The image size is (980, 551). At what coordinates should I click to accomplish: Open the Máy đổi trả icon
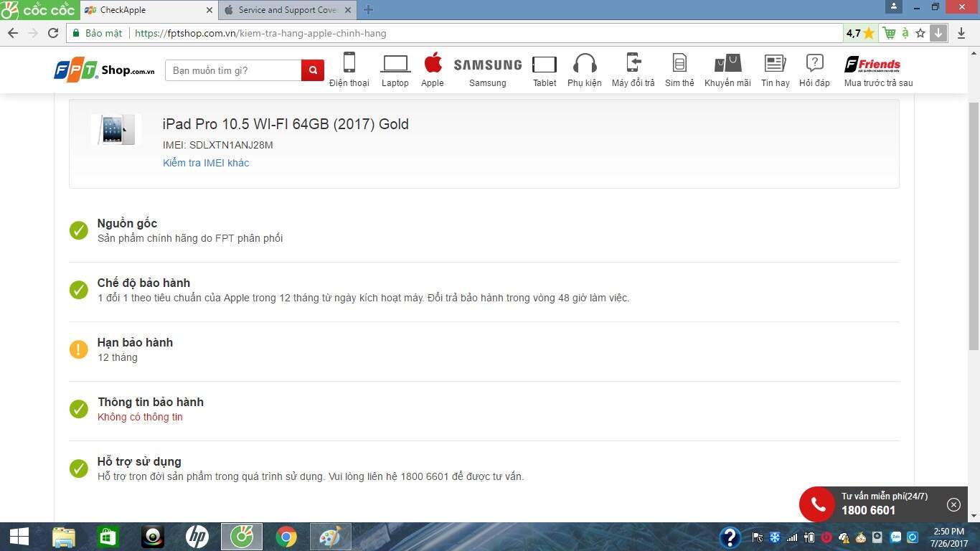coord(633,70)
